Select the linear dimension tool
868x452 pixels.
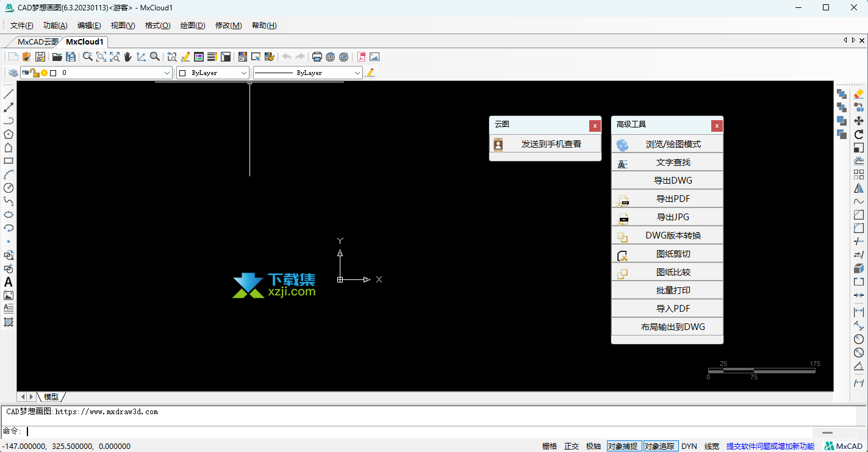click(859, 312)
